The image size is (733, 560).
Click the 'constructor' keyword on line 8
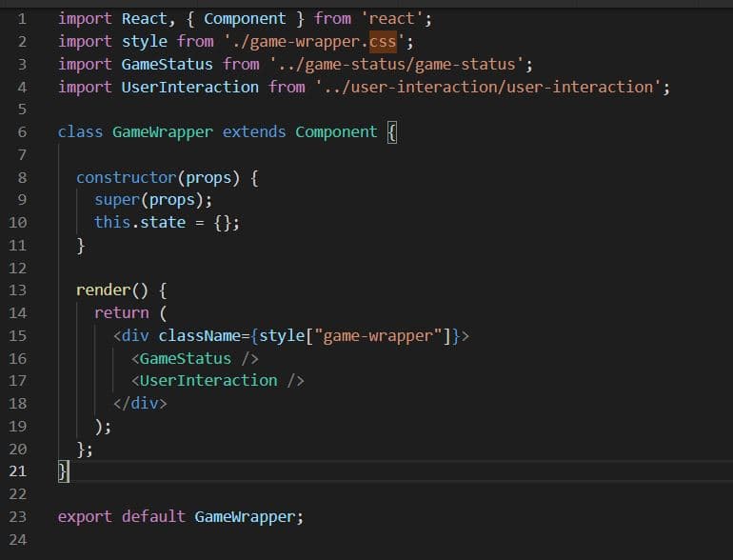(127, 177)
